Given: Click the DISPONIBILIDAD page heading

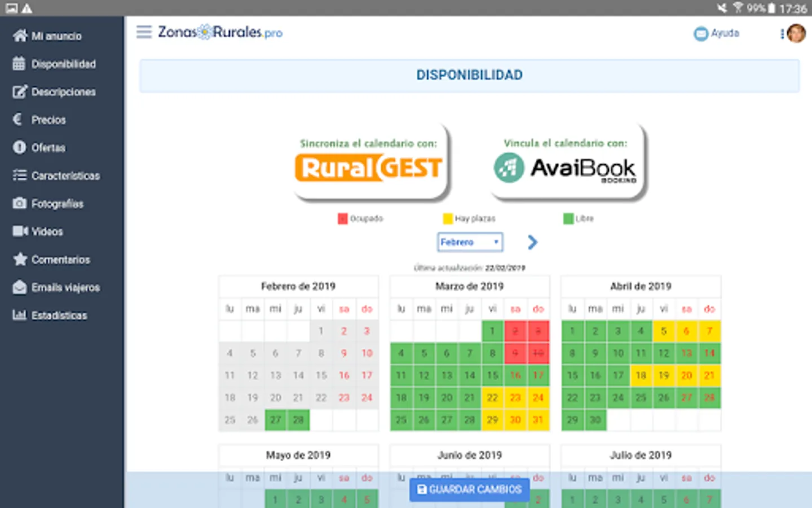Looking at the screenshot, I should (469, 75).
